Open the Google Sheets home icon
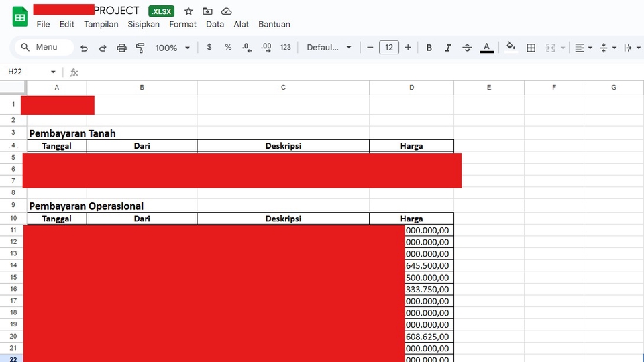The width and height of the screenshot is (644, 362). 19,17
